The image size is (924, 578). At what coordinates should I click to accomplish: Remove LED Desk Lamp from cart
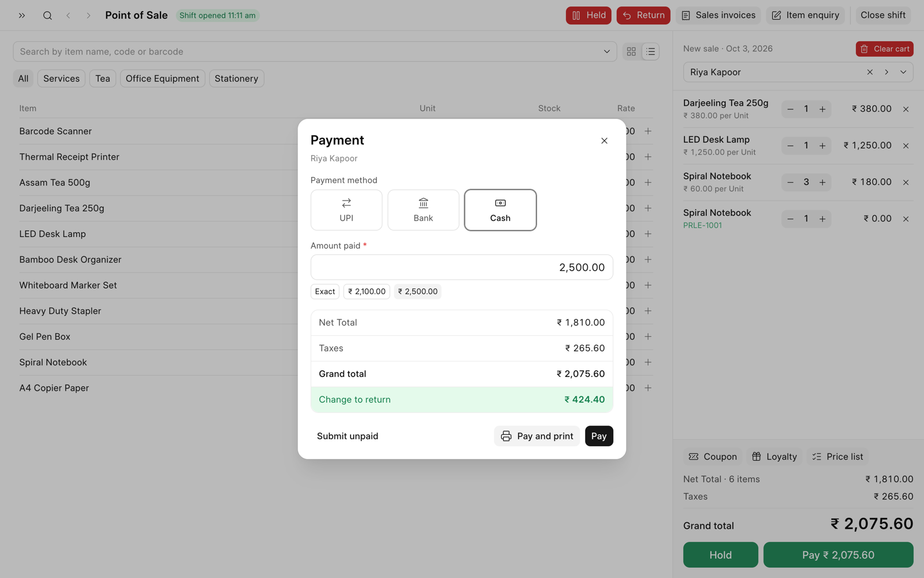click(906, 146)
